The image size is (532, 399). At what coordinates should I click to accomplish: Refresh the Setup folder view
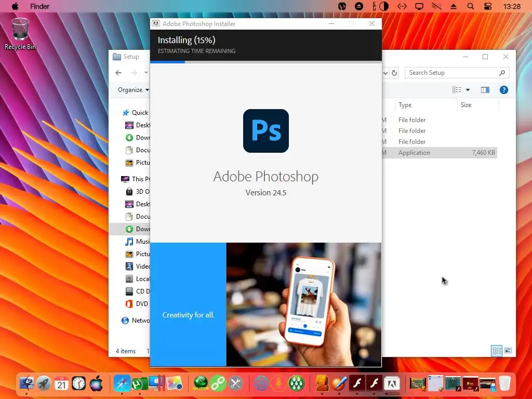coord(394,73)
